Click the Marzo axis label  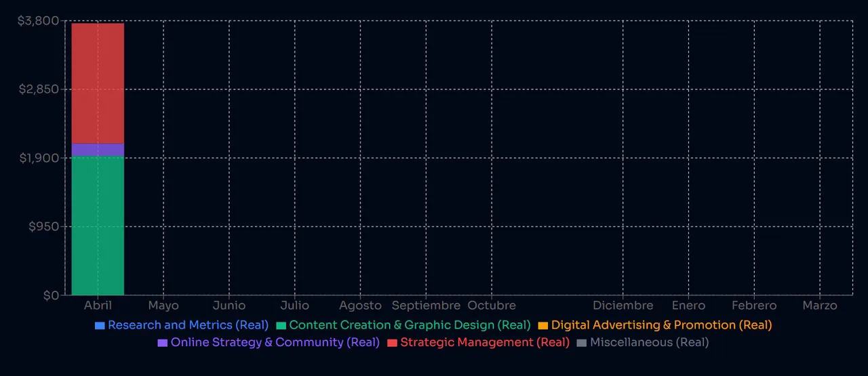click(x=820, y=306)
